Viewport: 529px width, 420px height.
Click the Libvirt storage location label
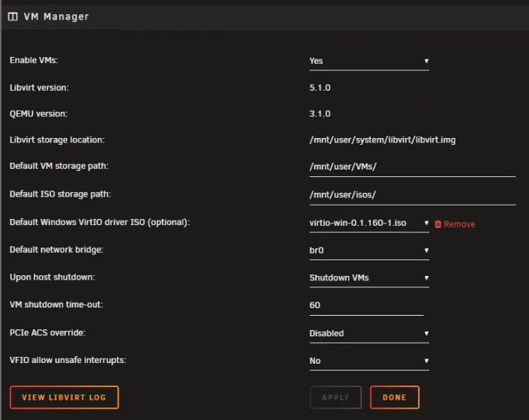[57, 140]
